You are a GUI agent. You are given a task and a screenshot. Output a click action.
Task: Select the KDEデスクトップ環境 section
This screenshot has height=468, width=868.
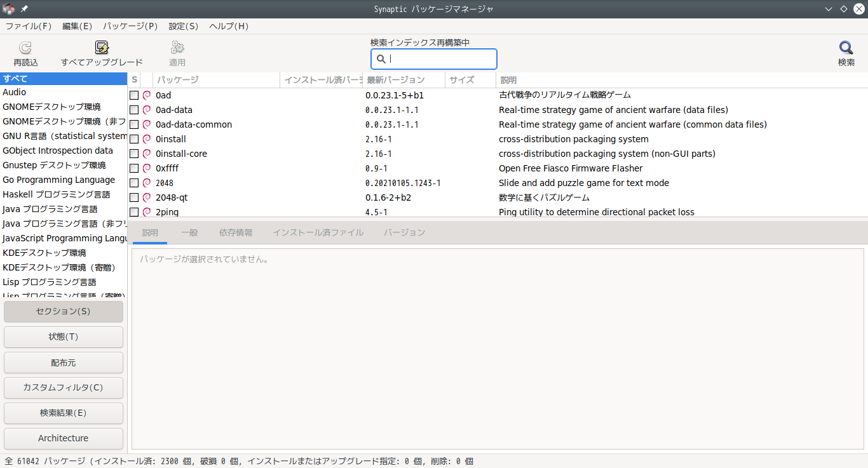(x=64, y=253)
